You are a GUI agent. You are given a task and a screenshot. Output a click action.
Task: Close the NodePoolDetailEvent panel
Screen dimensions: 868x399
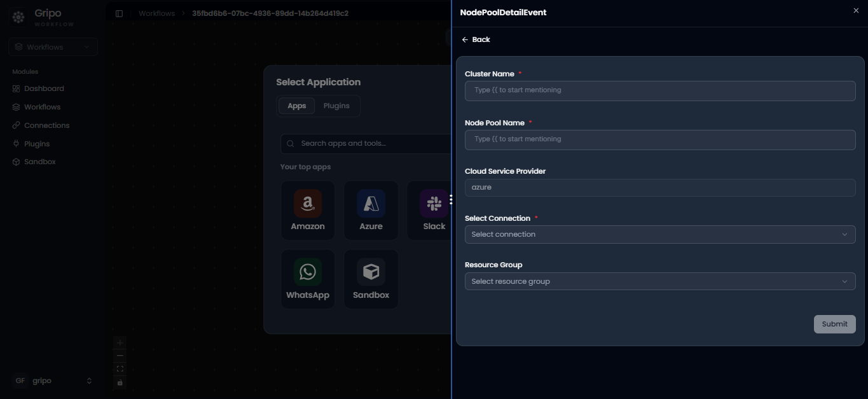(856, 11)
